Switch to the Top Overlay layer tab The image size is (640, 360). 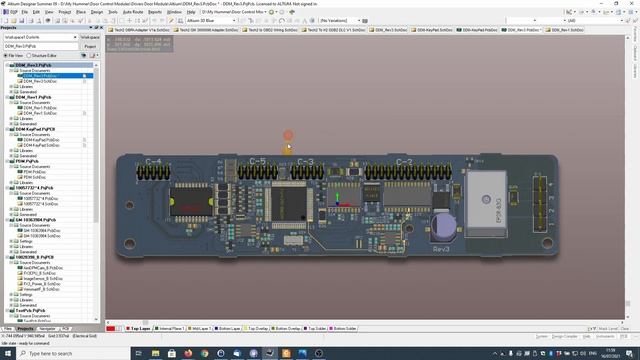(256, 329)
